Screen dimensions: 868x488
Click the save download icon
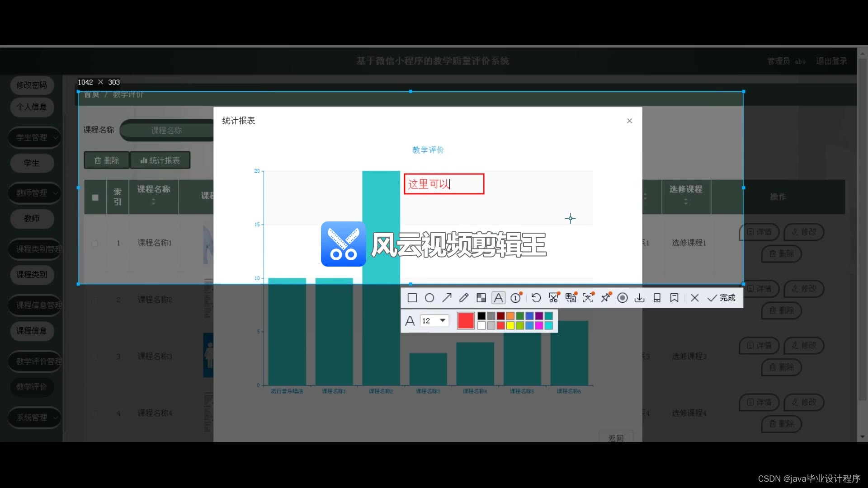tap(639, 298)
